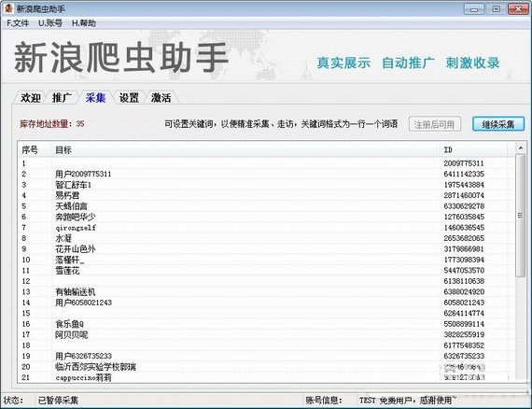Click the scrollbar up arrow
This screenshot has height=409, width=532.
(521, 148)
